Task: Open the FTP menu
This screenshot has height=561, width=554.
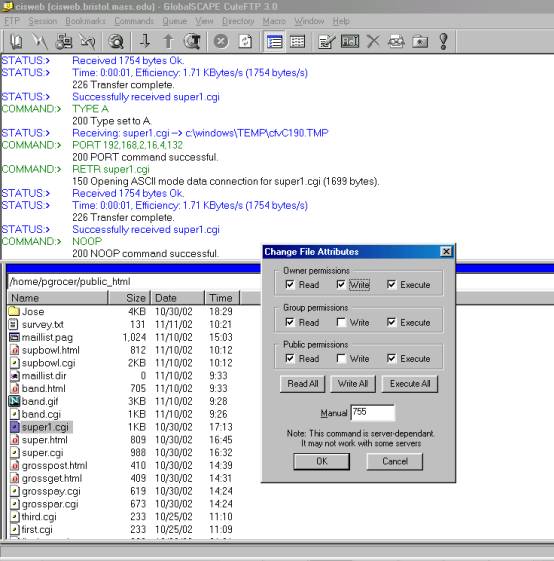Action: (x=12, y=21)
